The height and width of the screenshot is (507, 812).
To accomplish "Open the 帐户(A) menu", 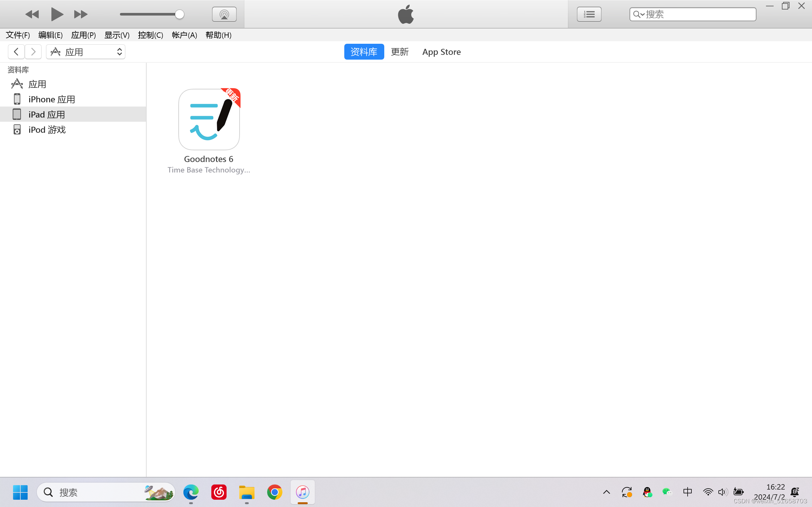I will click(184, 35).
